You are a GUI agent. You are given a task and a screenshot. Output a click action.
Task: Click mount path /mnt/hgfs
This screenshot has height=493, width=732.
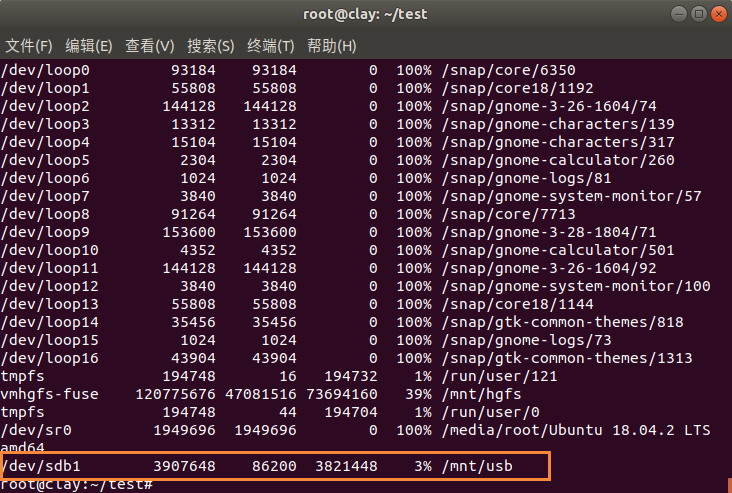481,394
